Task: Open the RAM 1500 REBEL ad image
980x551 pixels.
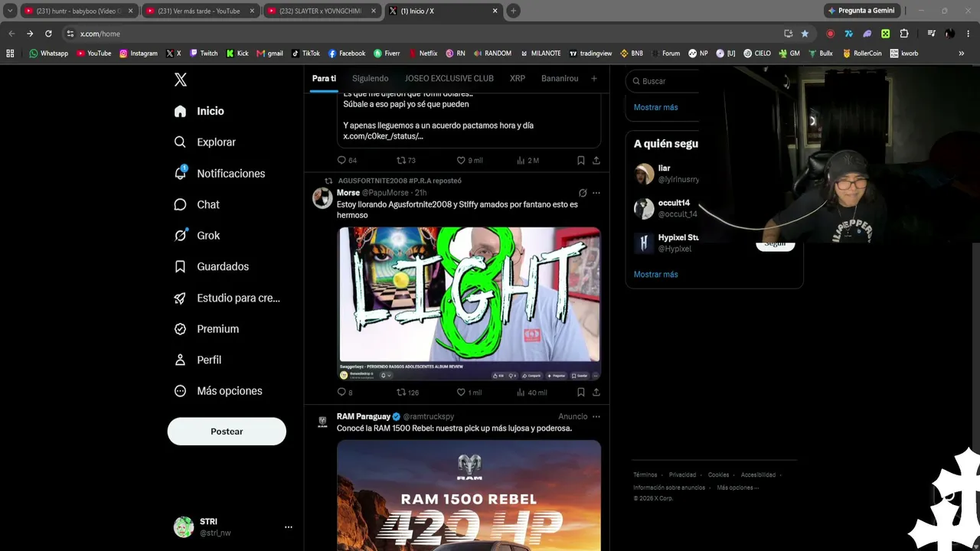Action: 469,495
